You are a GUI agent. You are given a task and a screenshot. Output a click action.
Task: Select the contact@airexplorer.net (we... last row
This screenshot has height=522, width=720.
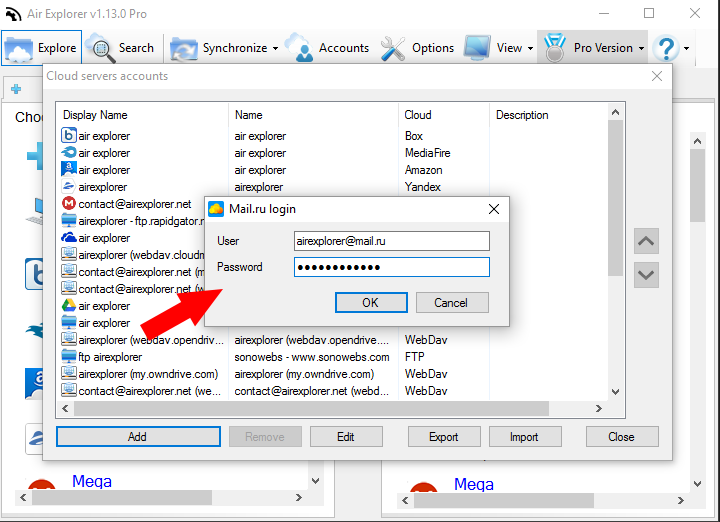149,391
